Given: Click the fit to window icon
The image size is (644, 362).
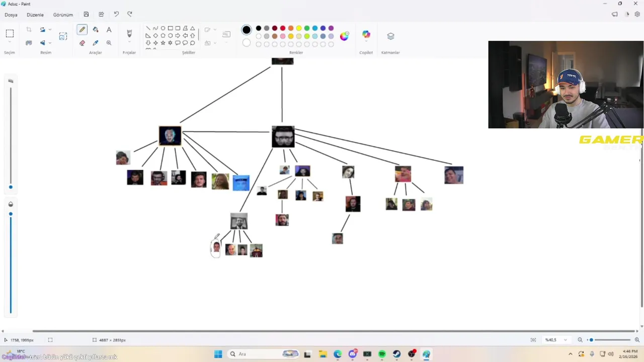Looking at the screenshot, I should tap(533, 340).
